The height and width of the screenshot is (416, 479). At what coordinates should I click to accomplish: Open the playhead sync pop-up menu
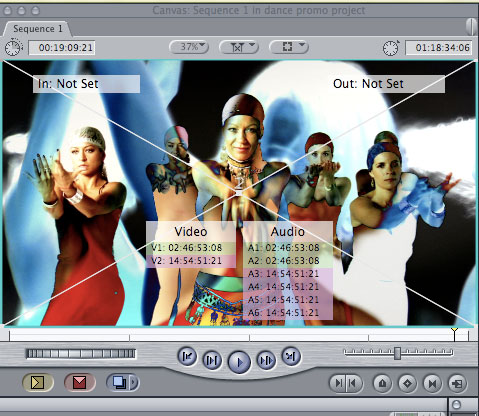239,47
